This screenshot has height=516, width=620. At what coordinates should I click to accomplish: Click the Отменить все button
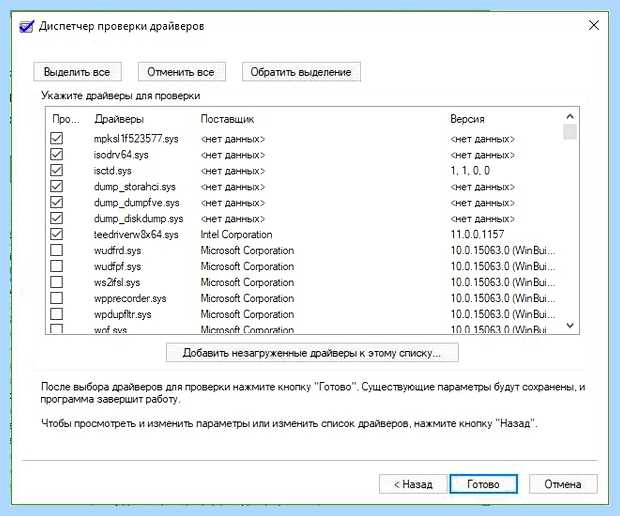(181, 72)
